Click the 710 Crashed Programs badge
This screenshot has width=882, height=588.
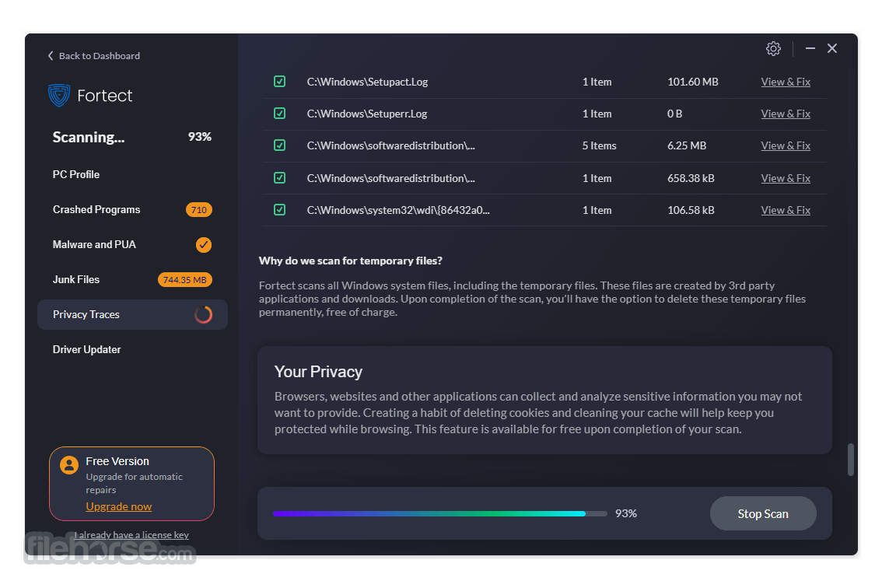coord(198,210)
